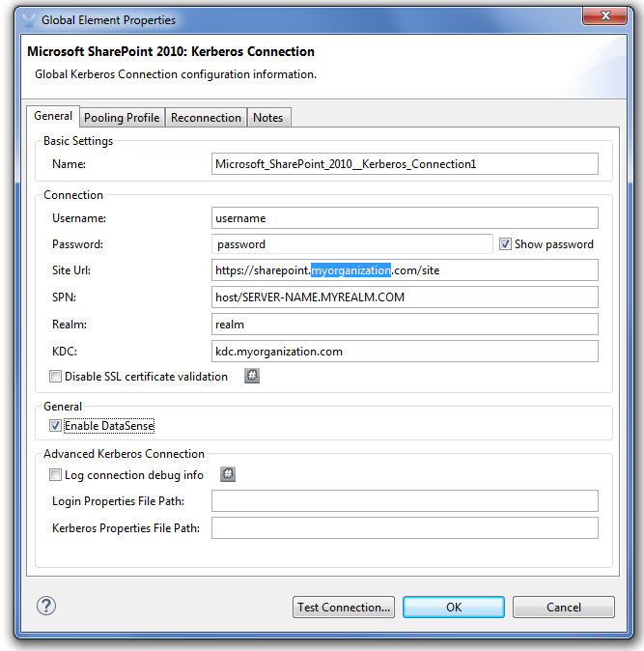
Task: Open the Reconnection tab
Action: click(206, 118)
